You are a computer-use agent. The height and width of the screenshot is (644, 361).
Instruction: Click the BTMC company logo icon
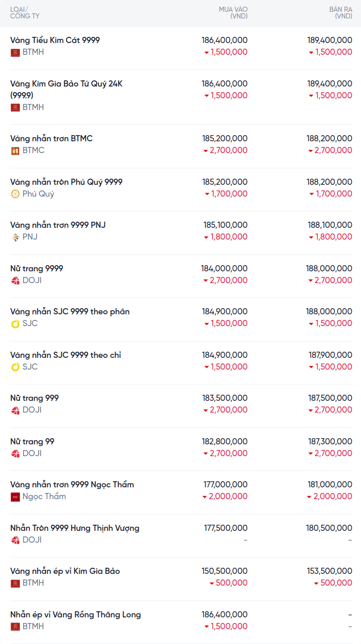(x=15, y=151)
